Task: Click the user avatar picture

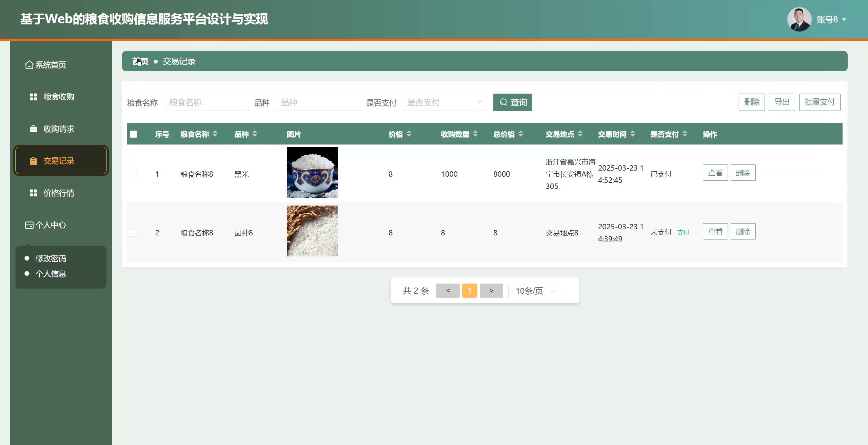Action: click(x=799, y=19)
